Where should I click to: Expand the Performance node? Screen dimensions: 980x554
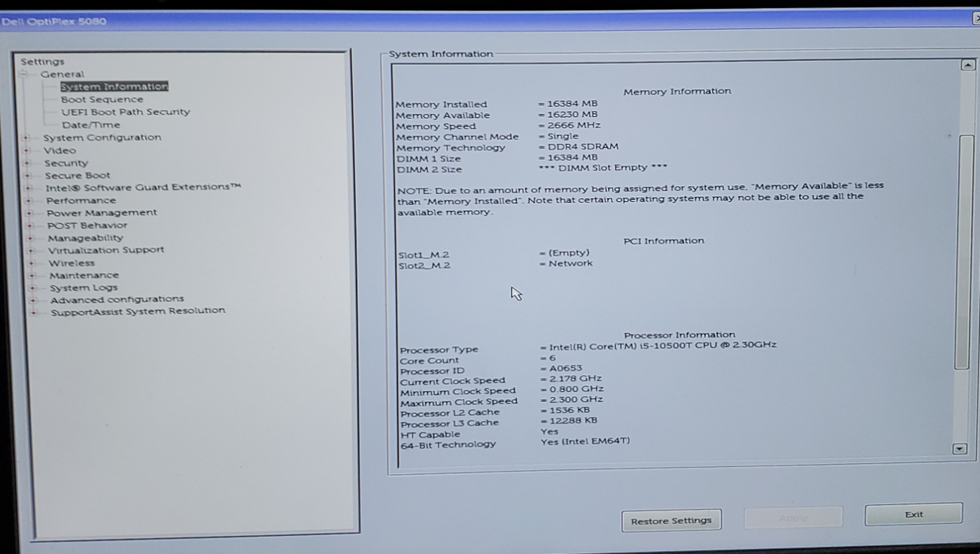coord(29,200)
